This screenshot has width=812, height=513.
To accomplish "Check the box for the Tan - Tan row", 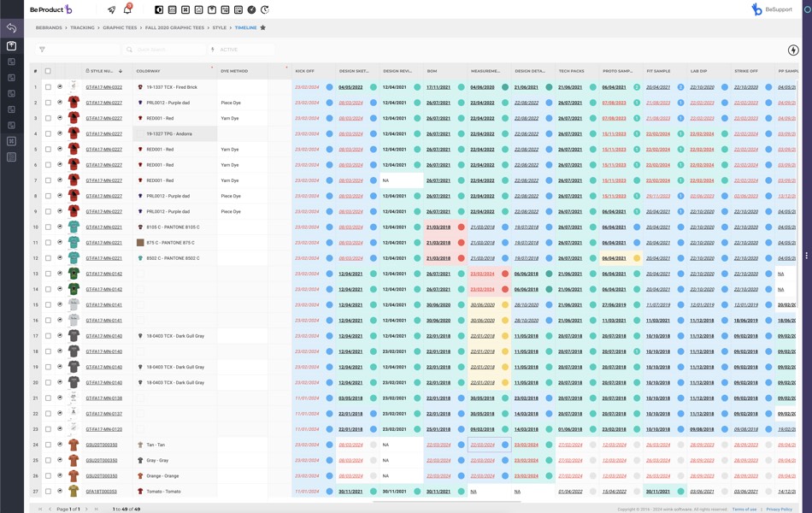I will [x=48, y=445].
